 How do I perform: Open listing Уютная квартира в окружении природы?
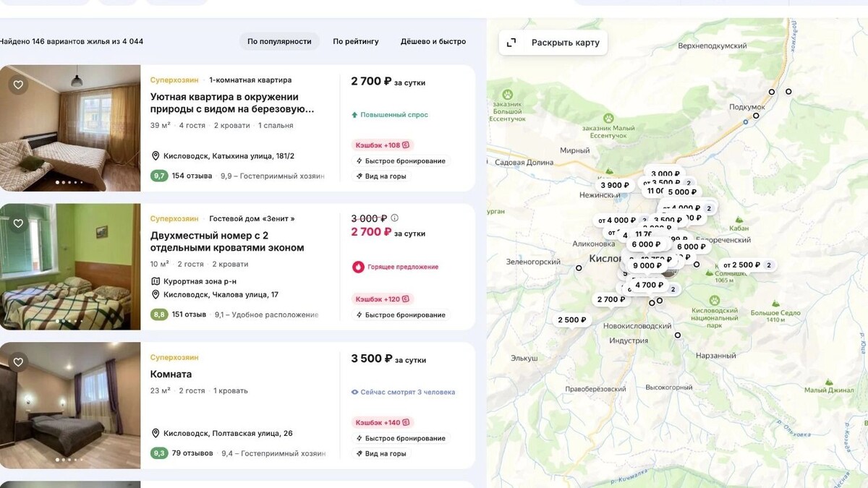pos(233,103)
